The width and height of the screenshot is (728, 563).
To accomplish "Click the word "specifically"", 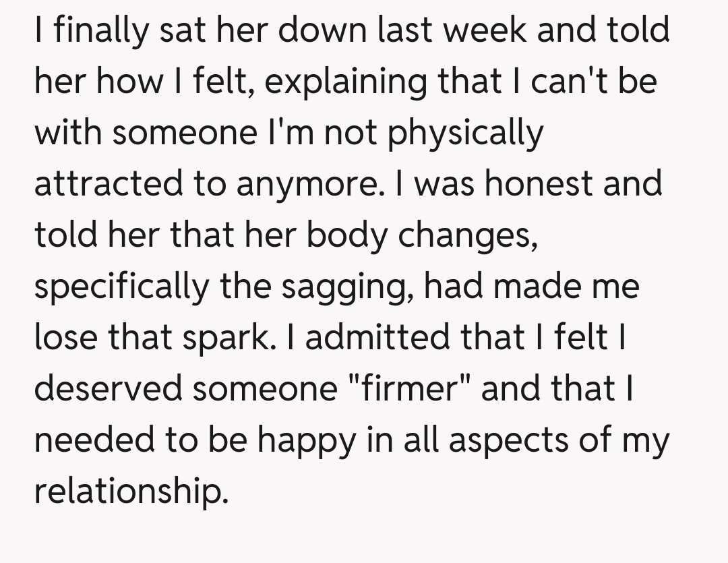I will pos(121,288).
